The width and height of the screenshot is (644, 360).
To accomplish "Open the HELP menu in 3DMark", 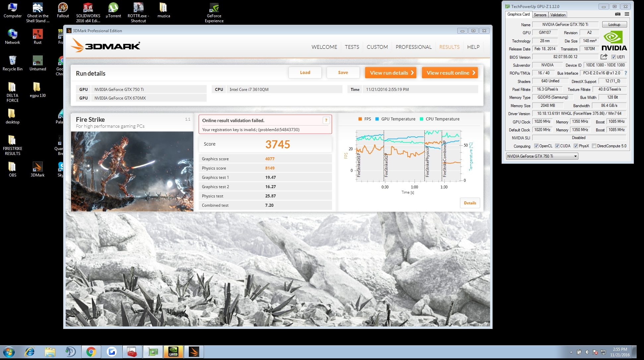I will (x=473, y=47).
